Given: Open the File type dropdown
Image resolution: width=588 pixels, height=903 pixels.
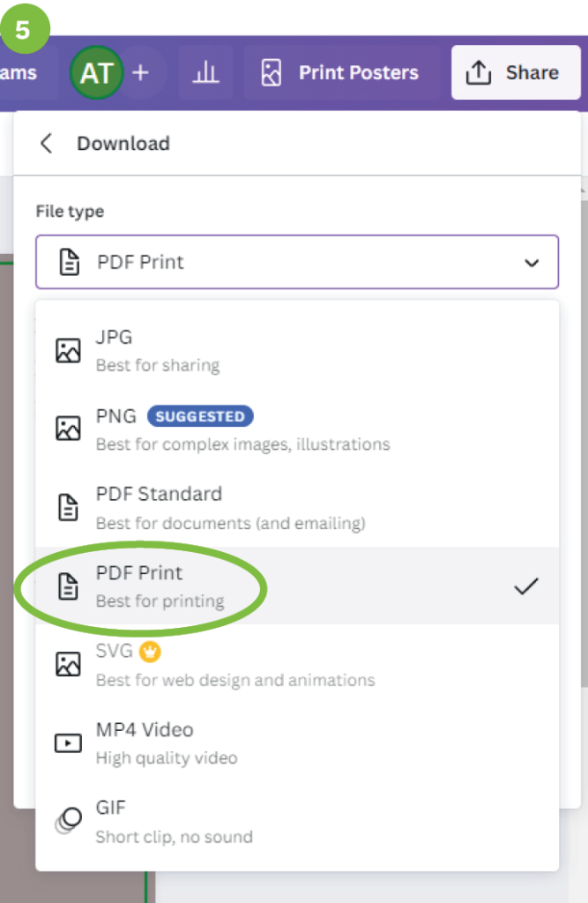Looking at the screenshot, I should pos(296,262).
